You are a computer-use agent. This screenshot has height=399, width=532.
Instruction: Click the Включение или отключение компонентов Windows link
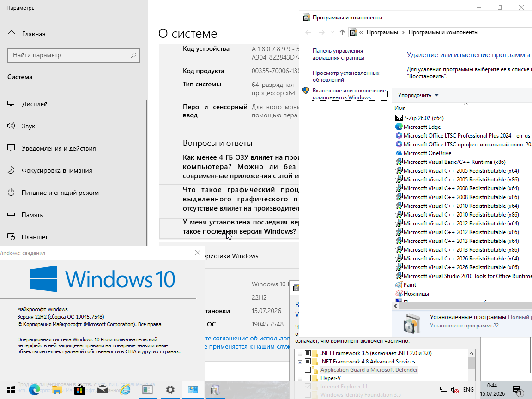tap(349, 94)
